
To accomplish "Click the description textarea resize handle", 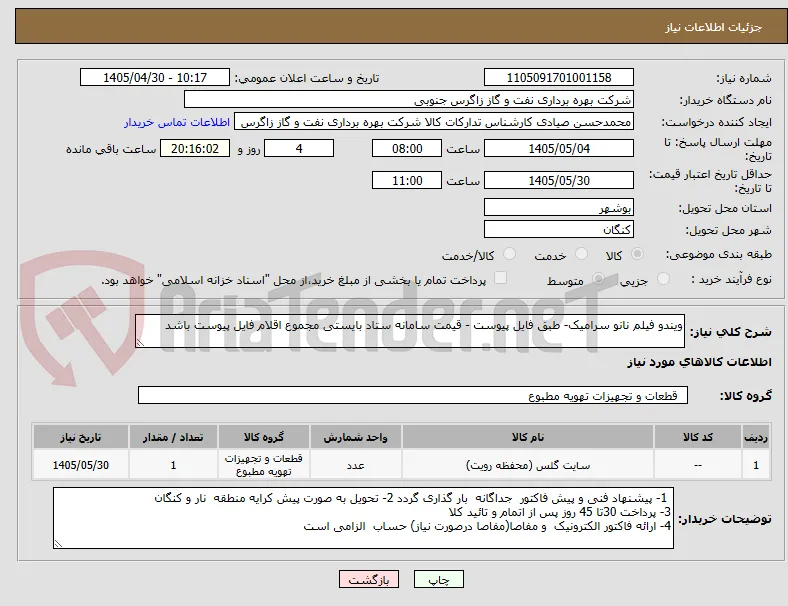I will point(140,343).
